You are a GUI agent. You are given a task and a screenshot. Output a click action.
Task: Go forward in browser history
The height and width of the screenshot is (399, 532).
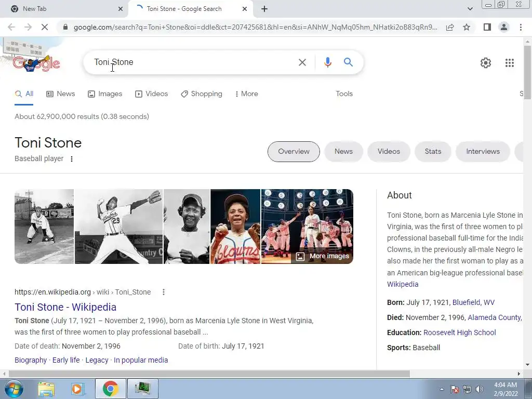(x=28, y=27)
